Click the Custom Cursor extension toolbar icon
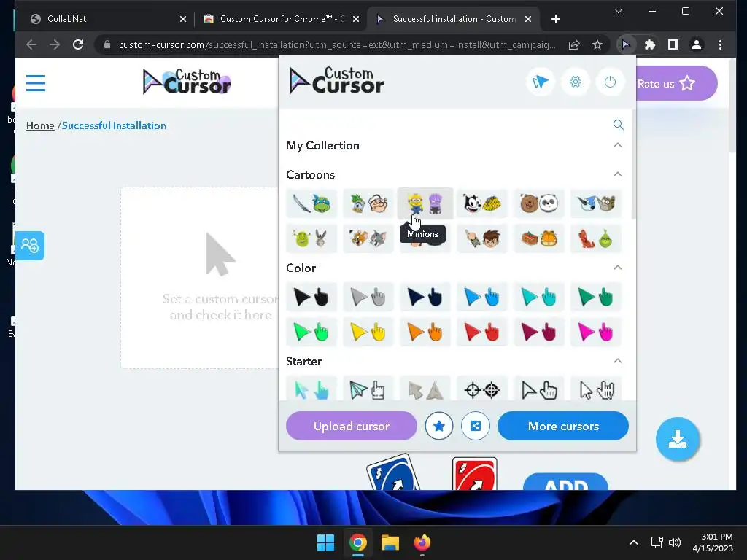Viewport: 747px width, 560px height. click(625, 44)
